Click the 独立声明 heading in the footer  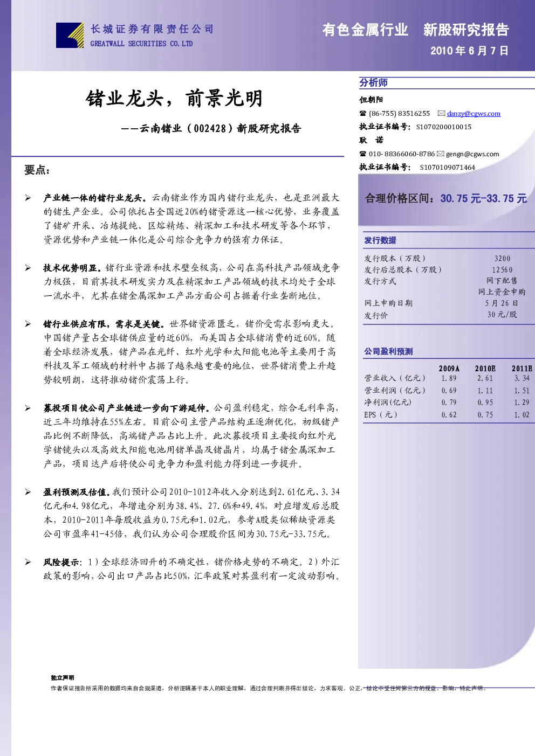tap(63, 678)
